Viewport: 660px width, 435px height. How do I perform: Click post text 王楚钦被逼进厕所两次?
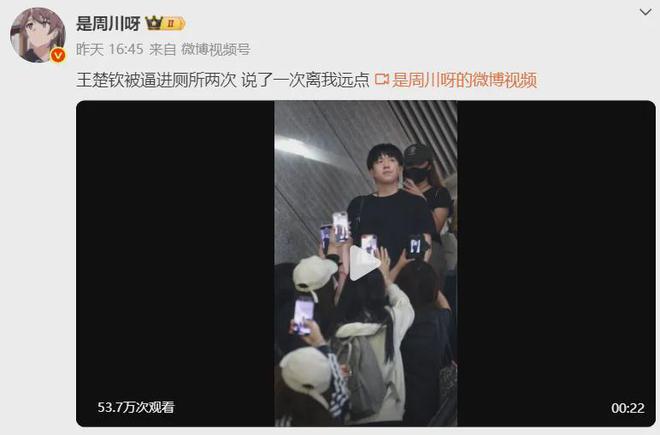coord(156,80)
